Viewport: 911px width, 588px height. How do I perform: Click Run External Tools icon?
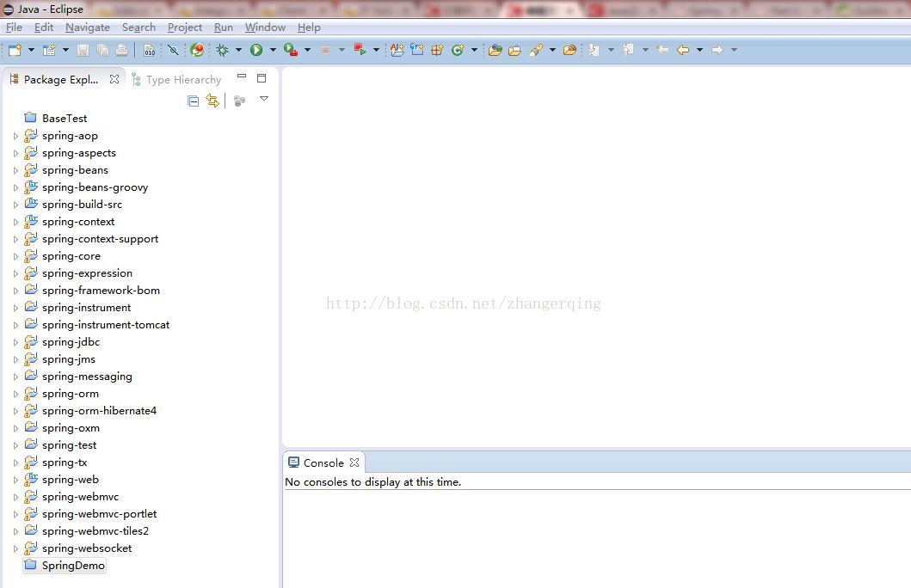click(291, 50)
